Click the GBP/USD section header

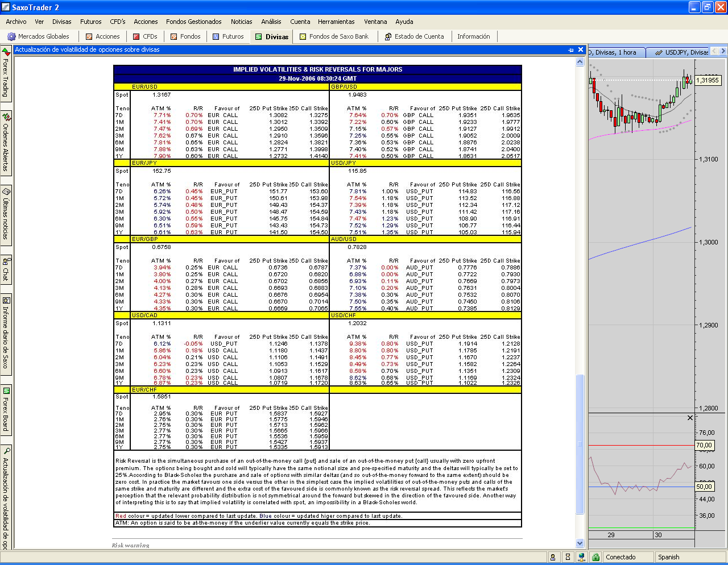coord(344,87)
